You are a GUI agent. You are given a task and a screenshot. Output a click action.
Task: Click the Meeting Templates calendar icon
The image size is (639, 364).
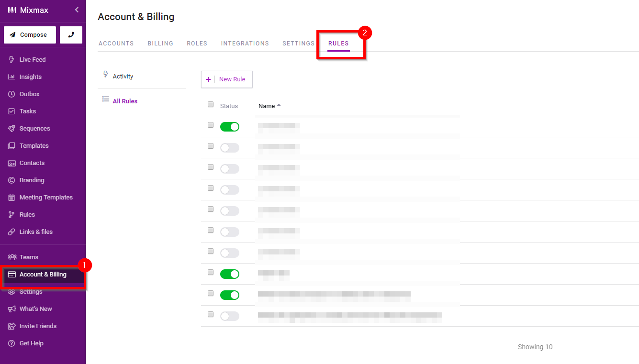pyautogui.click(x=12, y=198)
